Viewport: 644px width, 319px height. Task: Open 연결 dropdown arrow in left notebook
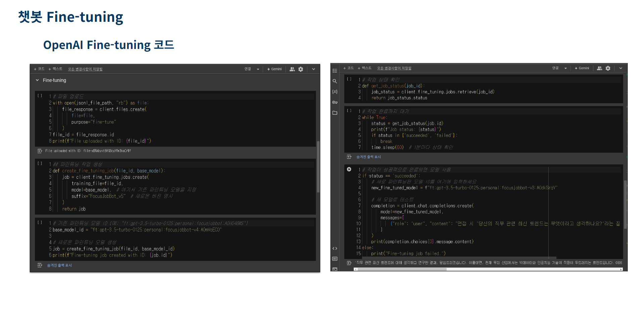[x=258, y=69]
